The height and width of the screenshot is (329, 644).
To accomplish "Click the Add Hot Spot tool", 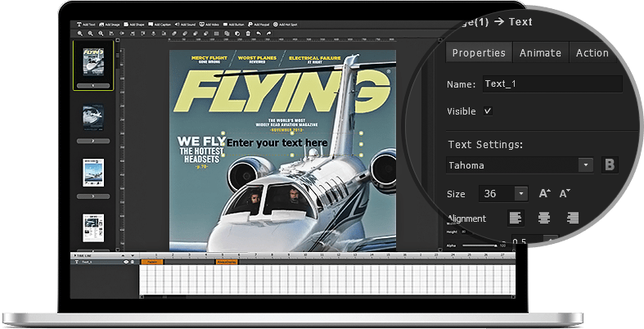I will point(285,25).
